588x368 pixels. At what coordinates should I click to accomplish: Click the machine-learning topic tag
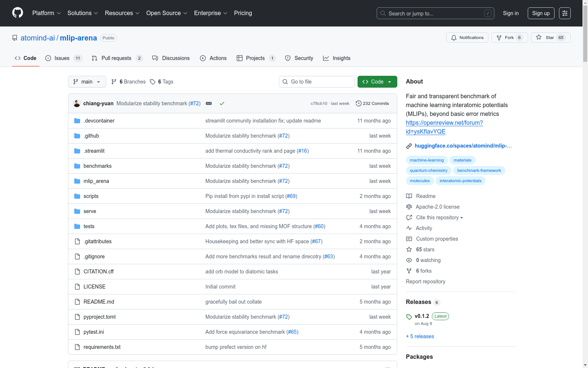pos(427,160)
